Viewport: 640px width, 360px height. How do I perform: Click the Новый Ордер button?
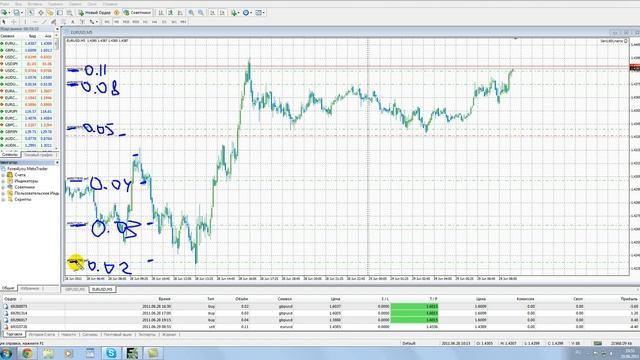point(94,13)
